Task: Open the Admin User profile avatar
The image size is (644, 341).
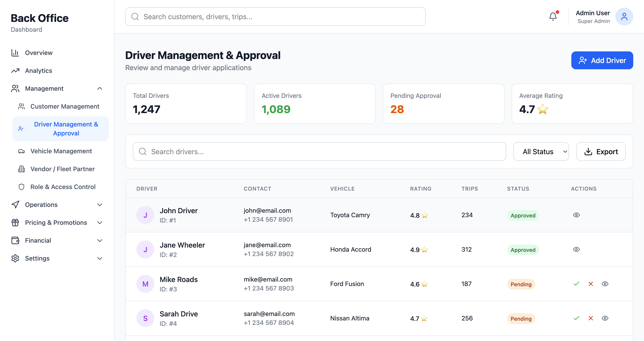Action: coord(624,17)
